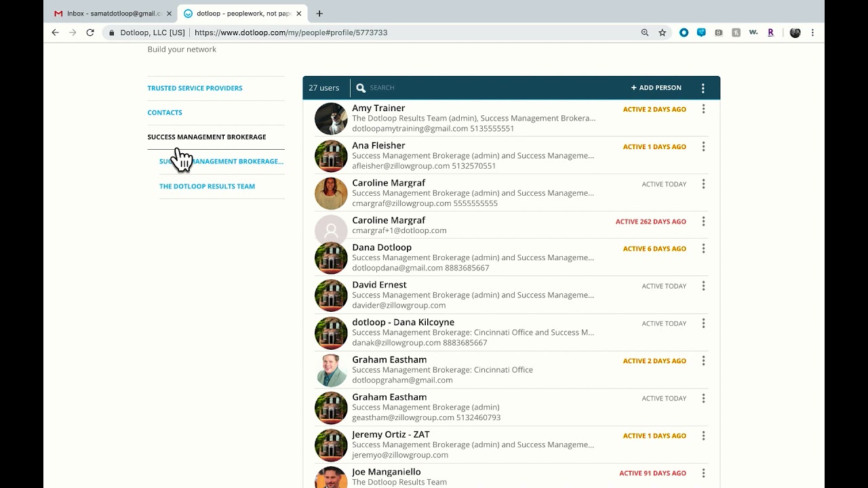Open options menu for David Ernest
The width and height of the screenshot is (868, 488).
[703, 286]
